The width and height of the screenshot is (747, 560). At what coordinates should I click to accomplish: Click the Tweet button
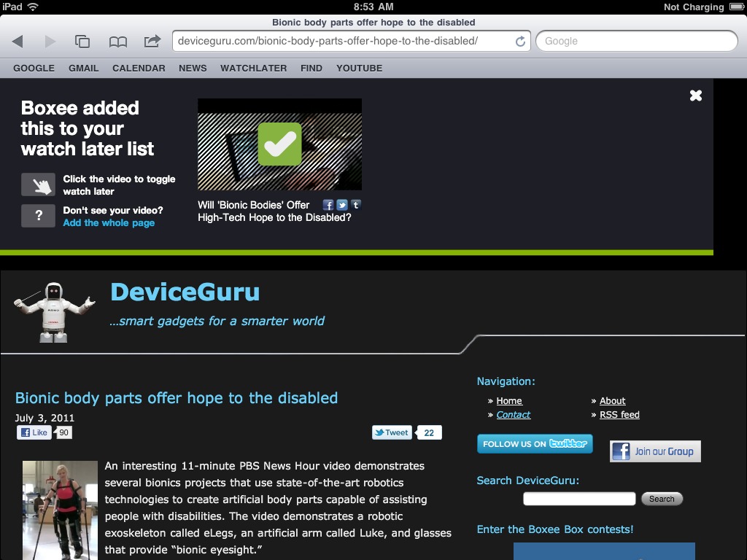(392, 432)
